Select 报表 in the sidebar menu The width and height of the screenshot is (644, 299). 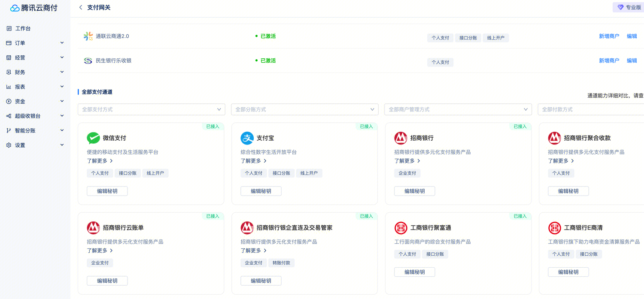tap(9, 87)
